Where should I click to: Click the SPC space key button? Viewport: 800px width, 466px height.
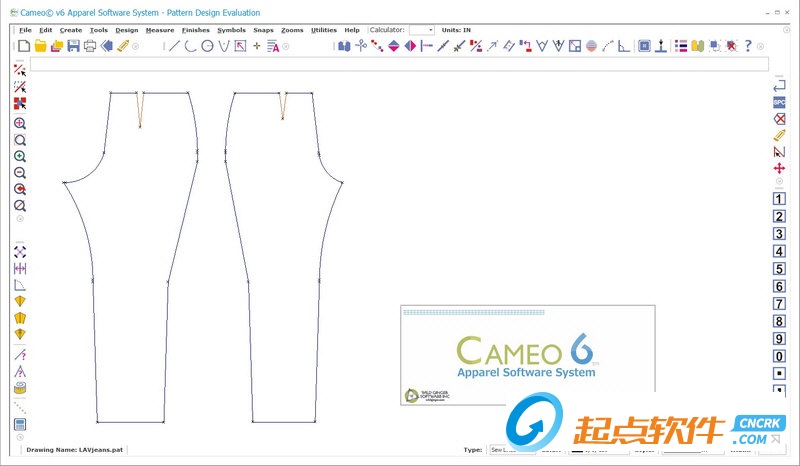pos(779,102)
